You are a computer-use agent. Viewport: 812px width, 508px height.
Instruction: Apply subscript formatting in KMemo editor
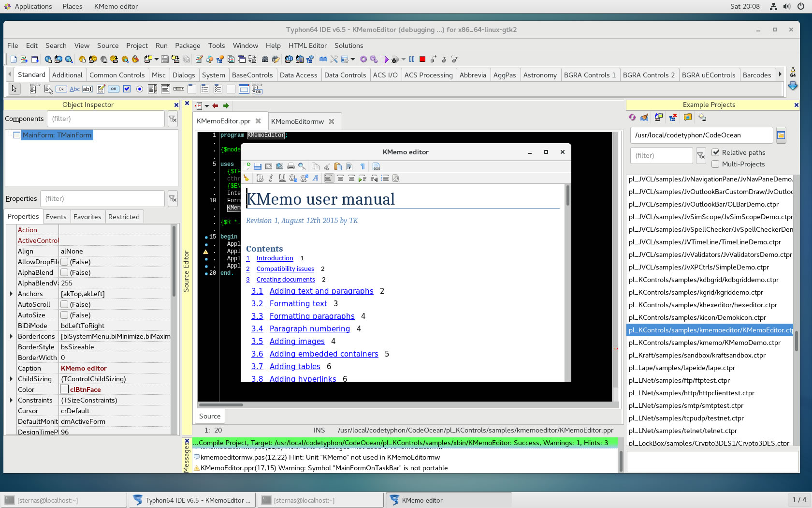tap(293, 178)
